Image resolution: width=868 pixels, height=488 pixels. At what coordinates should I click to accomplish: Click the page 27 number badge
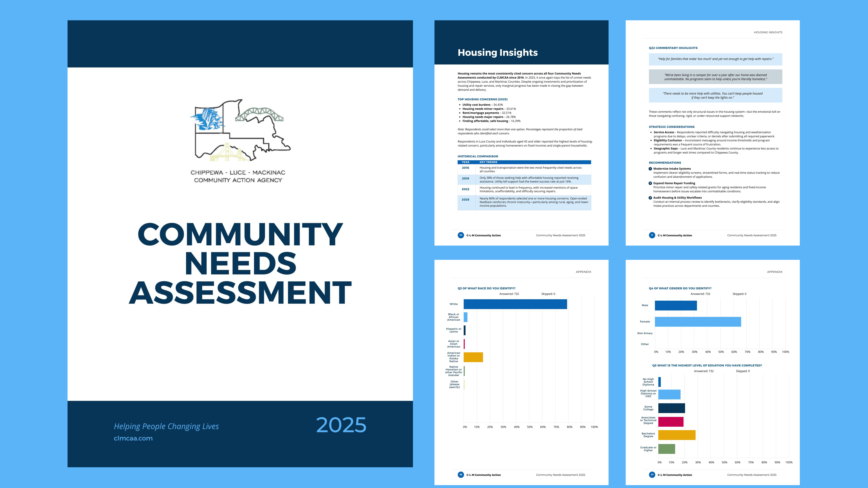(x=652, y=474)
